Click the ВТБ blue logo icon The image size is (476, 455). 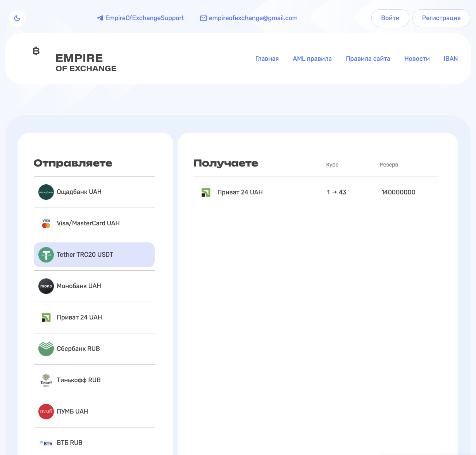(46, 443)
